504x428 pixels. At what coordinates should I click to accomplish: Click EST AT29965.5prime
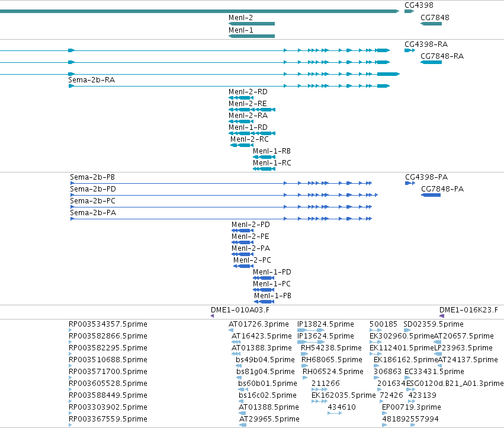(243, 425)
